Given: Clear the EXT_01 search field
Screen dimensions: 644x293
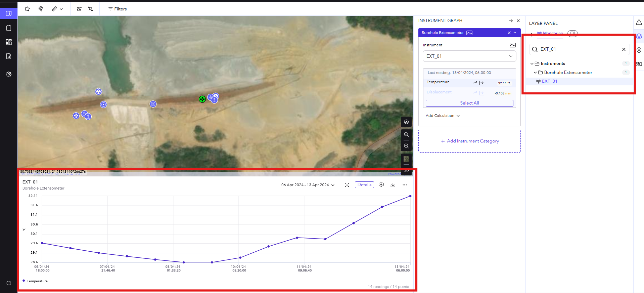Looking at the screenshot, I should 624,49.
